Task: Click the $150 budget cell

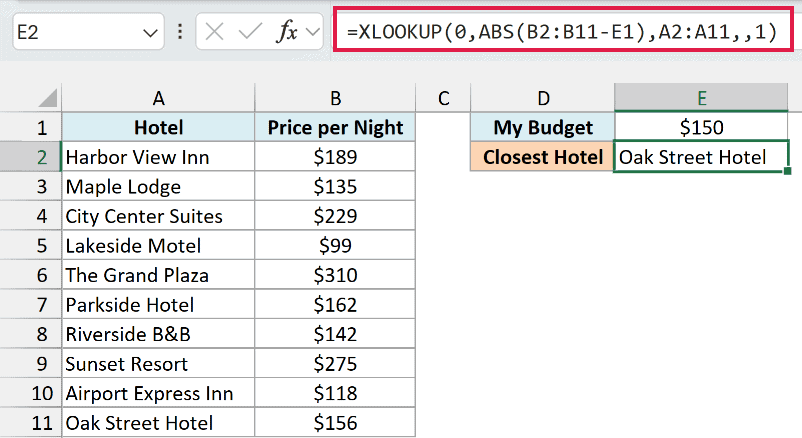Action: 701,127
